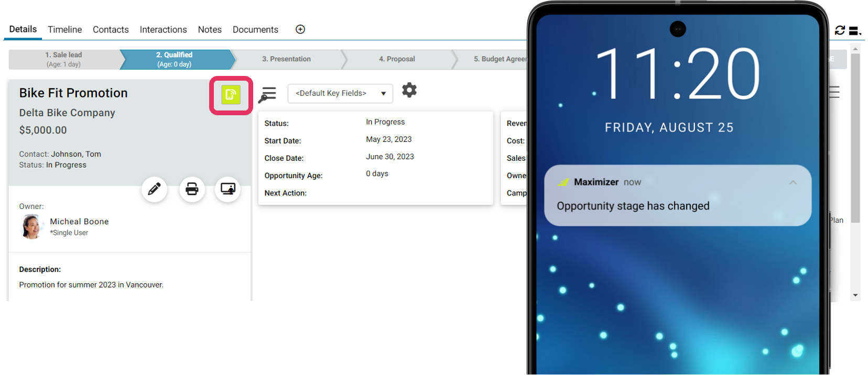This screenshot has width=868, height=375.
Task: Tap the Maximizer name in the notification
Action: 596,182
